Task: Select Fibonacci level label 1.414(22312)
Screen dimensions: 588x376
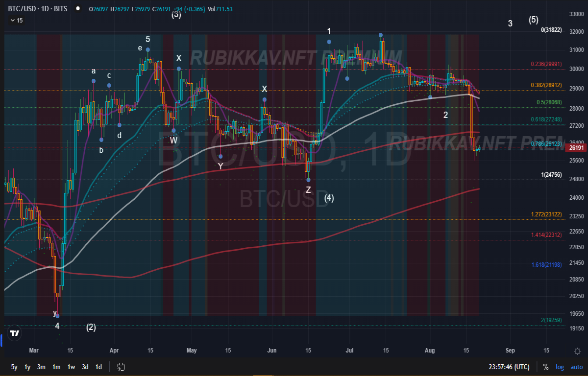Action: pos(546,235)
